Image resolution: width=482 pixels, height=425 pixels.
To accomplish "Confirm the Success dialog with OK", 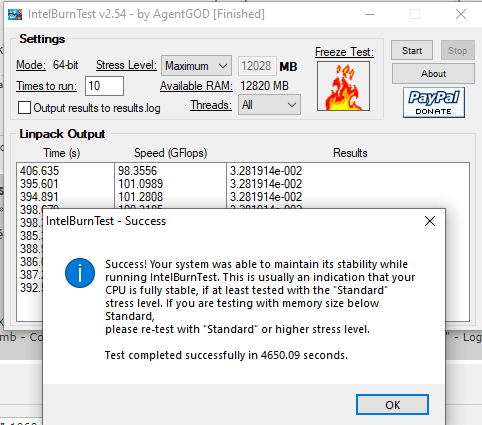I will click(392, 405).
